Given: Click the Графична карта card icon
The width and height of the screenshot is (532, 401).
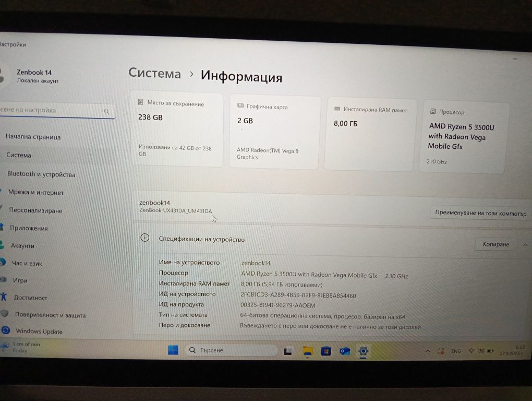Looking at the screenshot, I should (240, 105).
